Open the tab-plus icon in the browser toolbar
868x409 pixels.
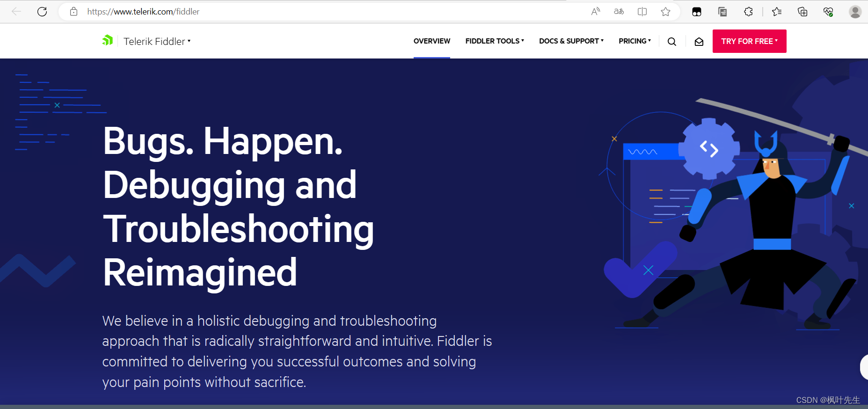click(802, 12)
